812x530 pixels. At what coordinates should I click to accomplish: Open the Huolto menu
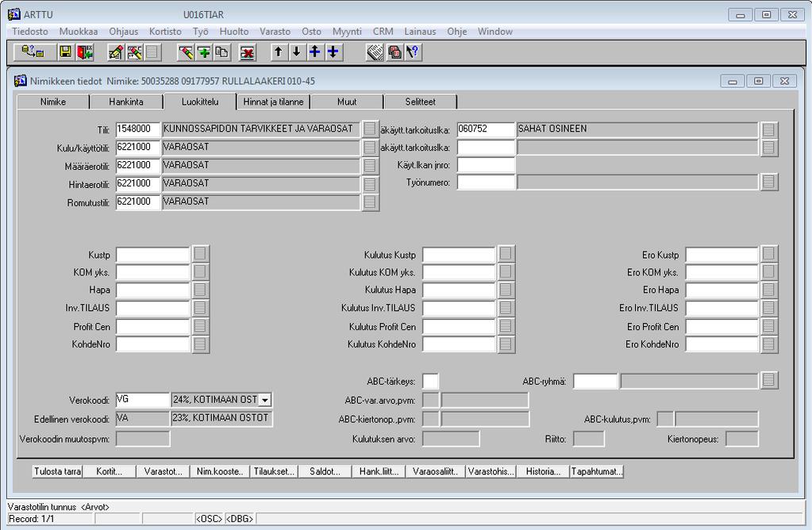pos(234,32)
